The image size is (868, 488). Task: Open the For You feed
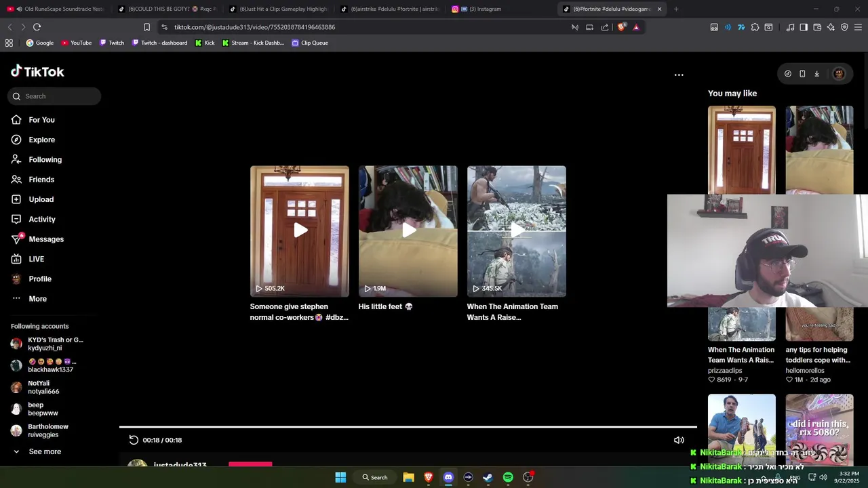(x=33, y=120)
